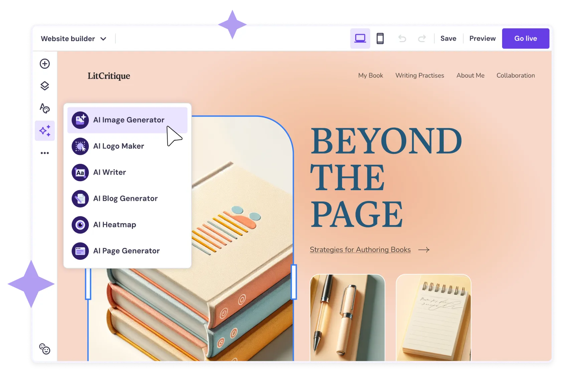Select the BEYOND THE PAGE heading
Screen dimensions: 588x385
point(386,177)
